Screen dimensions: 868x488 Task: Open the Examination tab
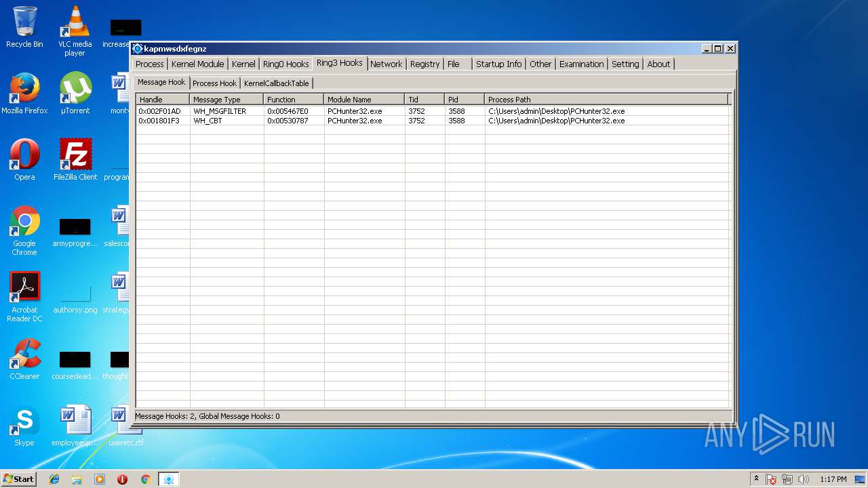(581, 64)
